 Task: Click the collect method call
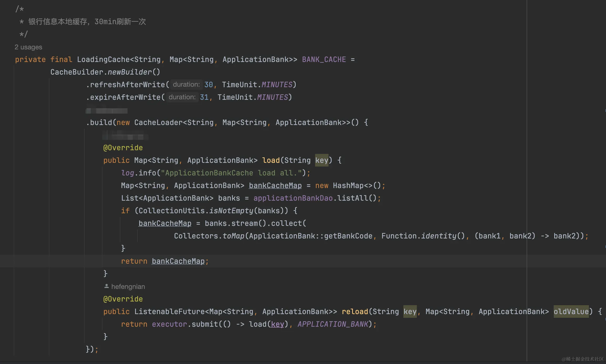(286, 223)
